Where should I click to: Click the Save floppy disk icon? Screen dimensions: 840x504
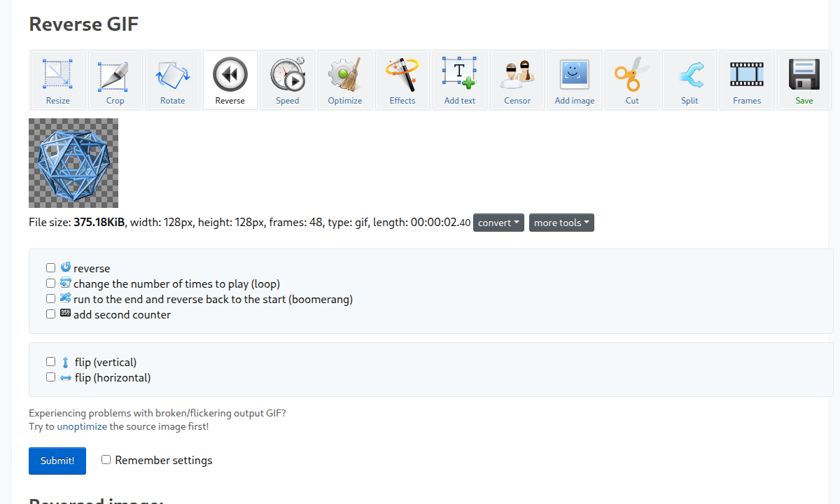[804, 74]
